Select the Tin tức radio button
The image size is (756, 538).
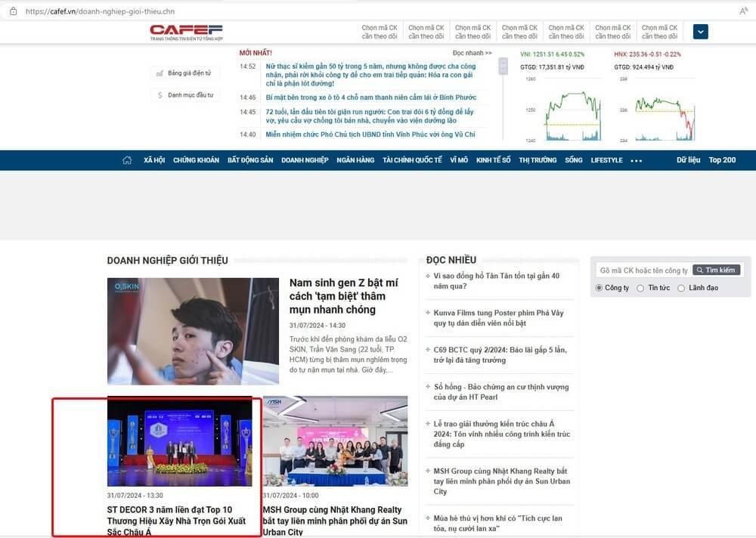click(640, 288)
